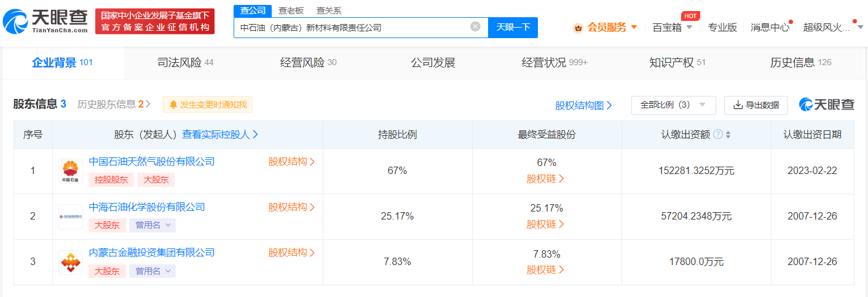Switch to the 查公司 search tab
Viewport: 868px width, 297px height.
253,10
